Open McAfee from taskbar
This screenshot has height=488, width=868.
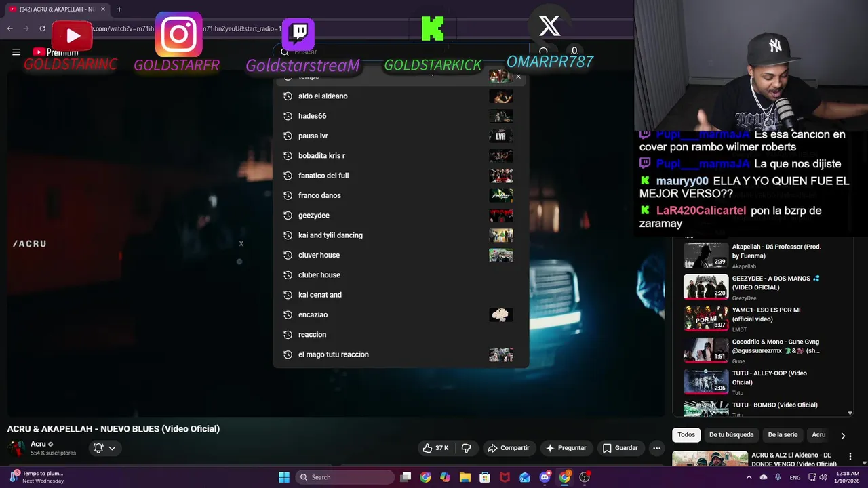point(505,477)
